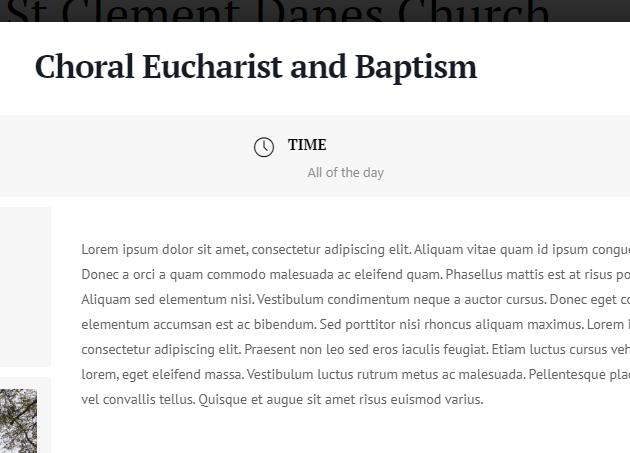Viewport: 630px width, 453px height.
Task: Click the clock icon beside TIME
Action: click(x=264, y=147)
